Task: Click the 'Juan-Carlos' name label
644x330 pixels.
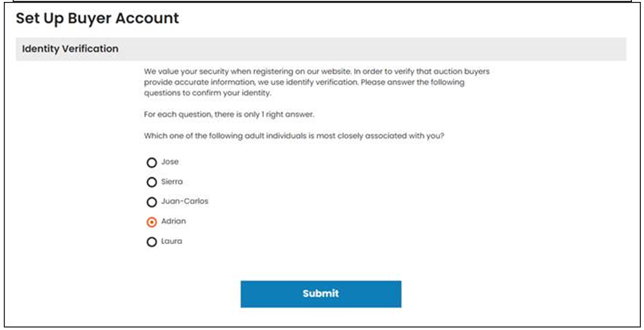Action: click(x=184, y=201)
